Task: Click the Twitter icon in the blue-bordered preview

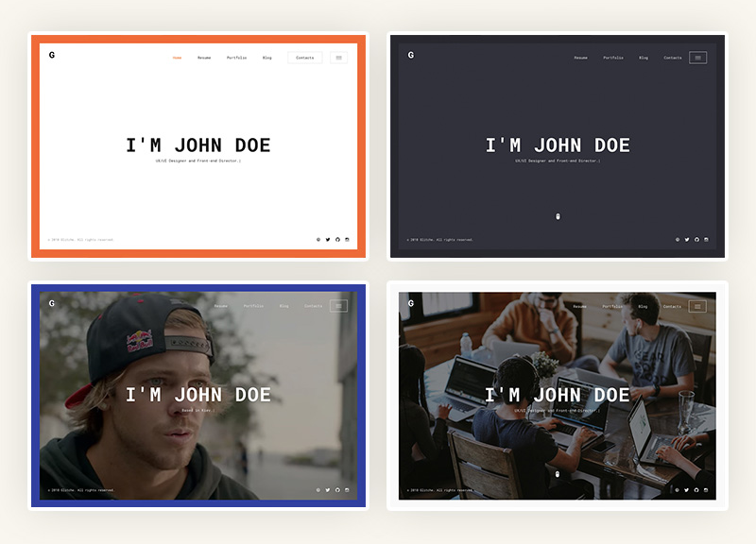Action: (x=328, y=489)
